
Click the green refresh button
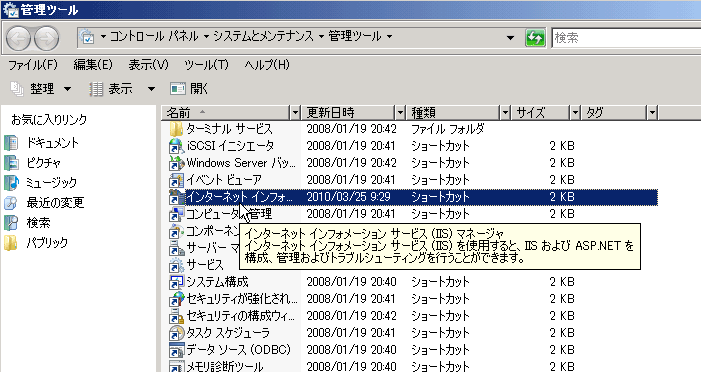click(x=535, y=38)
